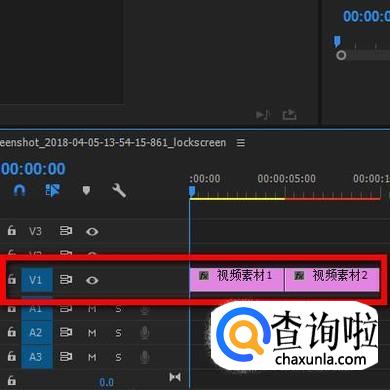Open the sequence panel menu icon

tap(241, 143)
